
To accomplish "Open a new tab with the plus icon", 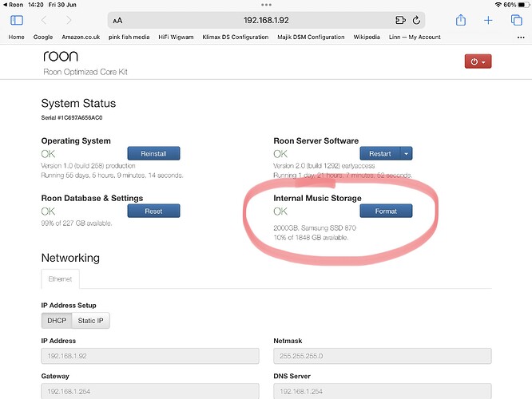I will point(488,20).
